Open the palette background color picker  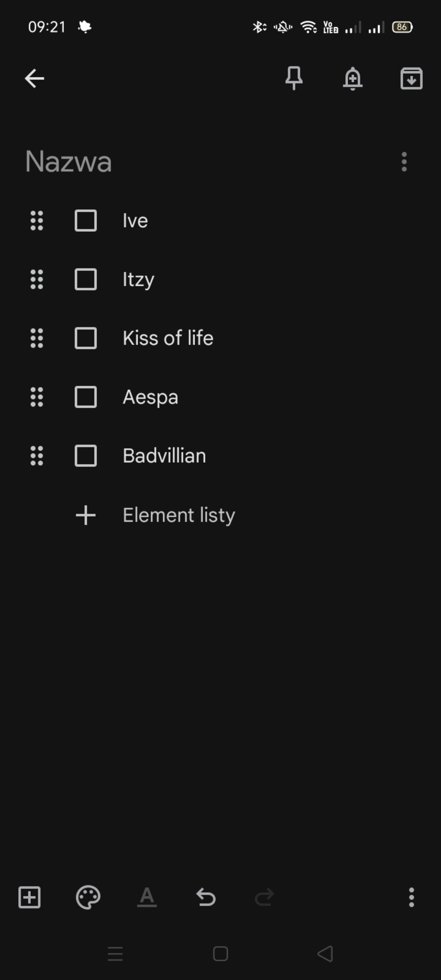point(88,897)
